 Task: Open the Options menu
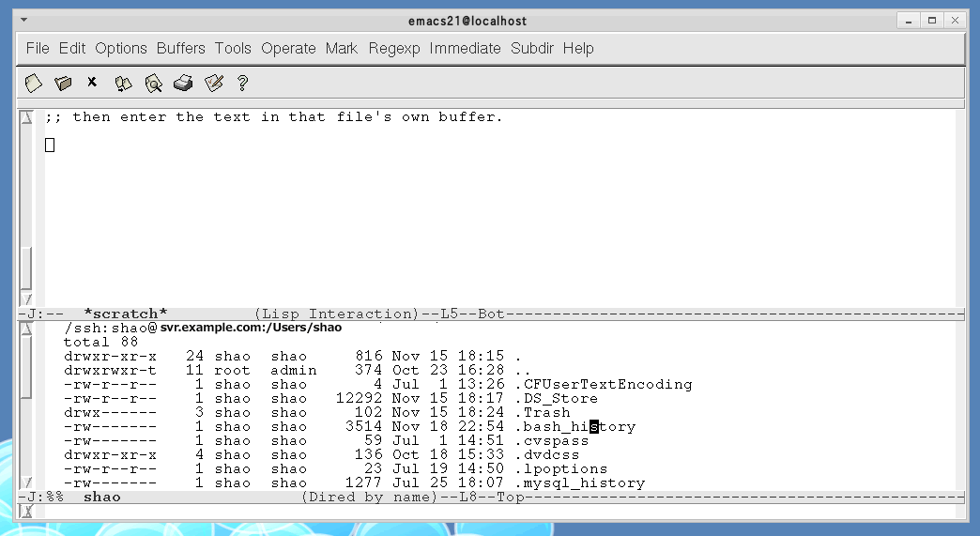121,48
